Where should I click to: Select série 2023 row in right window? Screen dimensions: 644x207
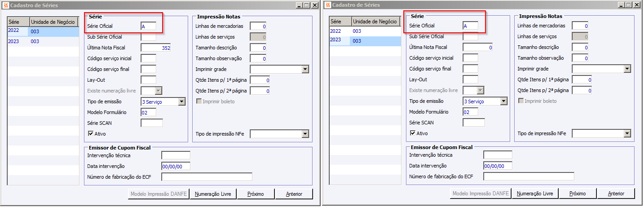[x=365, y=41]
